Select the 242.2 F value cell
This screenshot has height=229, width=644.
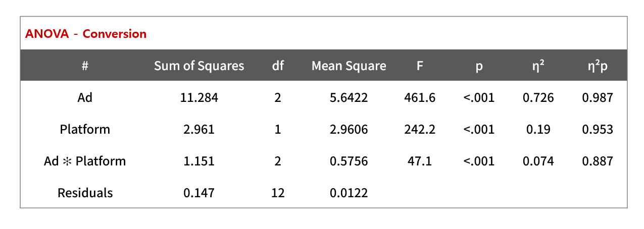click(420, 129)
